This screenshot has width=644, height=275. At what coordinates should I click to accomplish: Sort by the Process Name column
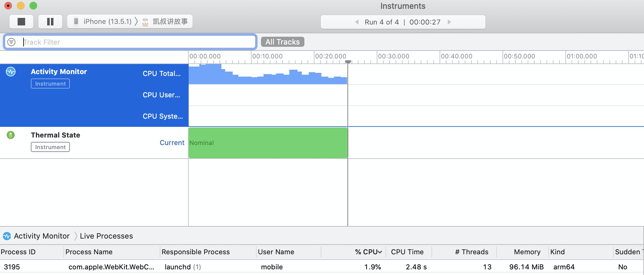point(89,252)
